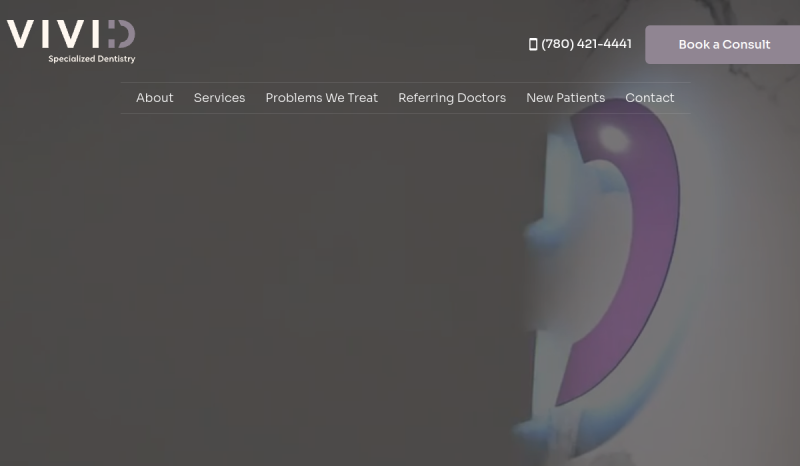Open the About menu item

(x=155, y=98)
